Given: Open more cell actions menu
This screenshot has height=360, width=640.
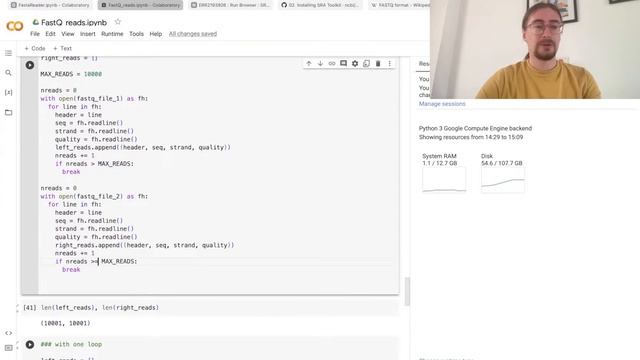Looking at the screenshot, I should [x=389, y=63].
